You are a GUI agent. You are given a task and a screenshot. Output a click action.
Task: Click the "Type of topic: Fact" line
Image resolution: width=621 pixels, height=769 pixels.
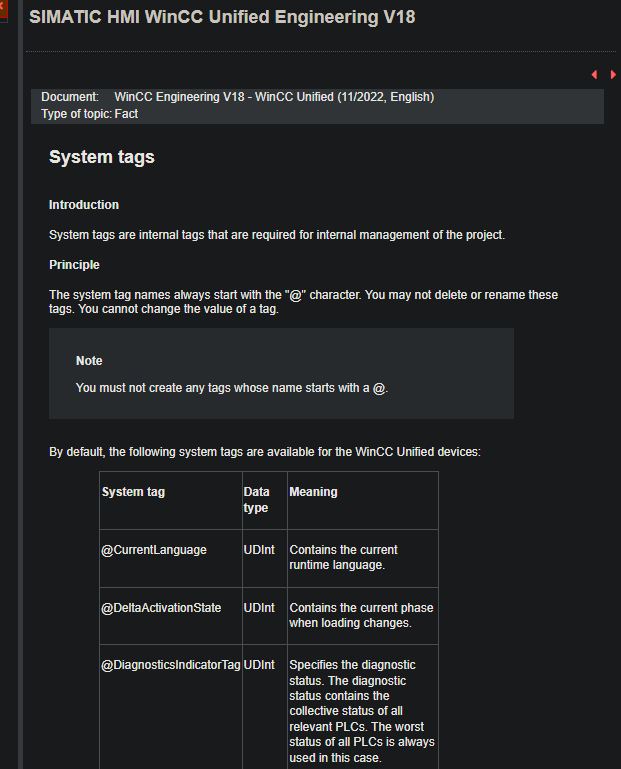(90, 114)
